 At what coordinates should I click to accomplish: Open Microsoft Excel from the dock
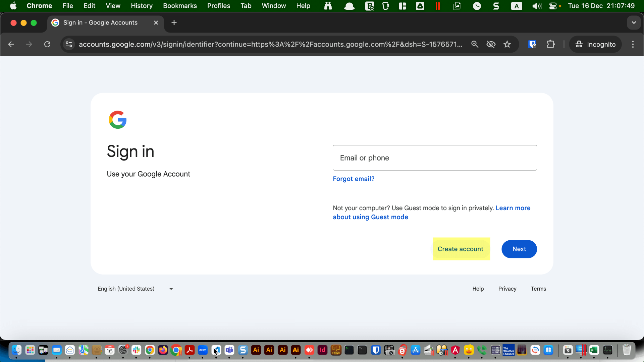click(594, 350)
